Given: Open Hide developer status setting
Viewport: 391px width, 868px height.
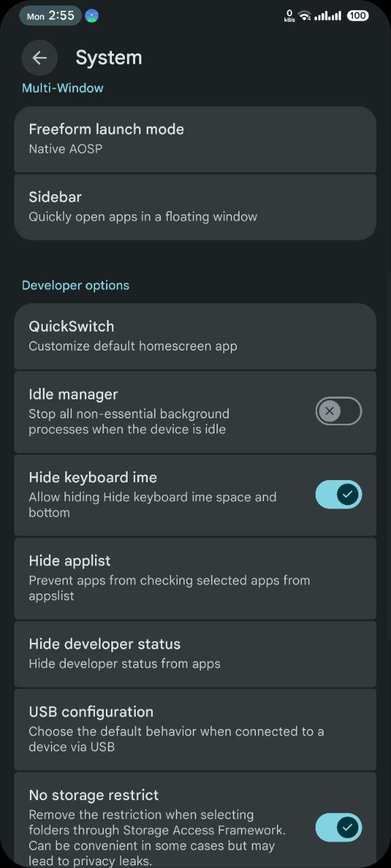Looking at the screenshot, I should pos(195,654).
